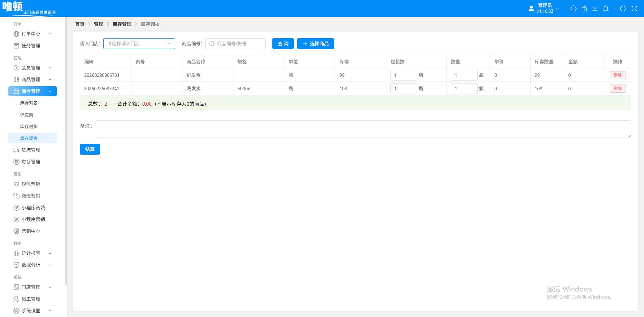Collapse the 库存管理 menu

pos(33,91)
